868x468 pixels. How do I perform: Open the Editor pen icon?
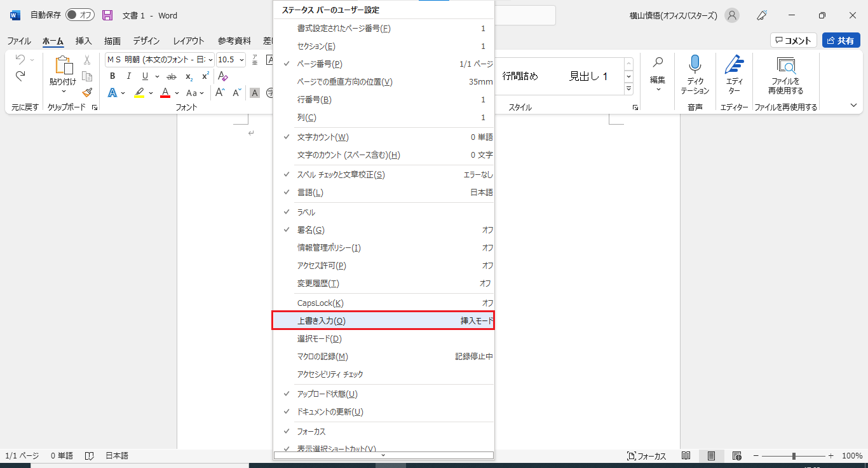point(734,65)
